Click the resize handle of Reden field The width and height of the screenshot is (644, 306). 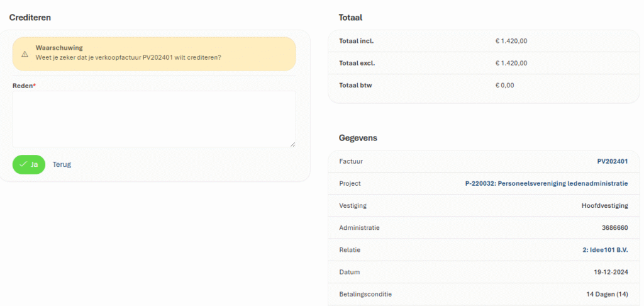(x=292, y=144)
